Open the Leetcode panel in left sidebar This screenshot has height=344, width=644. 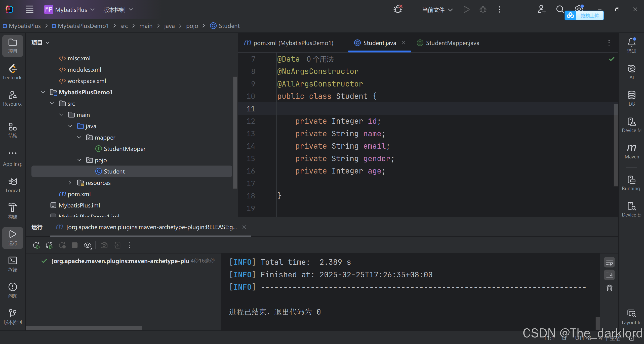12,71
